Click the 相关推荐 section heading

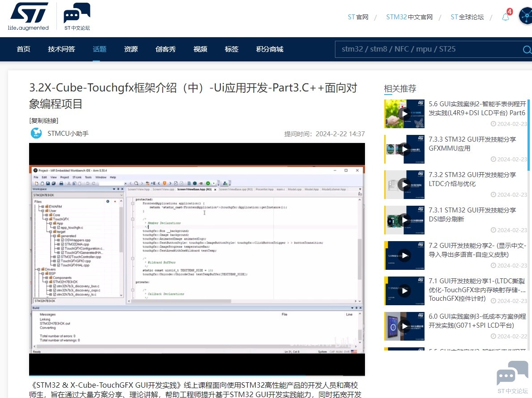(400, 89)
